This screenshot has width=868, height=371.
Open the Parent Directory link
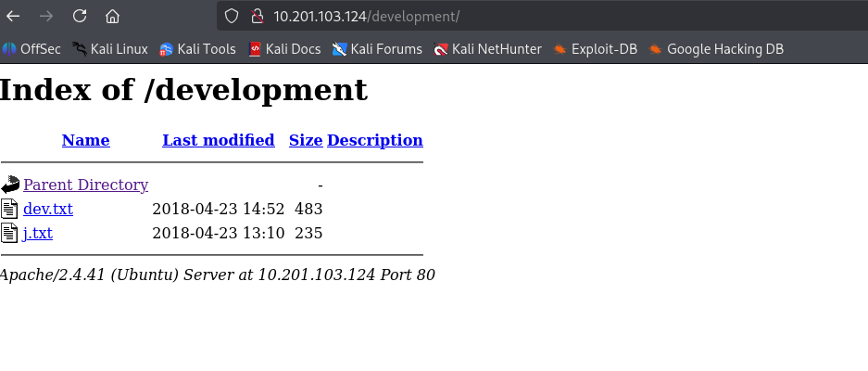pos(86,185)
